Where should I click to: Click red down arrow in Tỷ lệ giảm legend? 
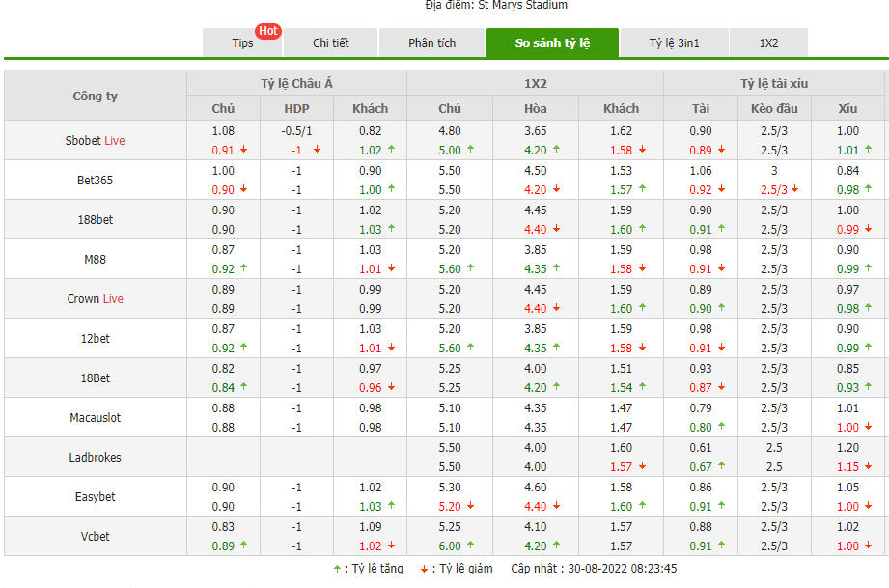tap(423, 569)
